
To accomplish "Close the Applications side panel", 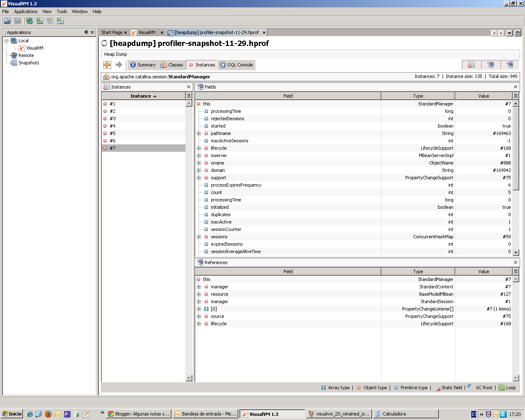I will (92, 32).
